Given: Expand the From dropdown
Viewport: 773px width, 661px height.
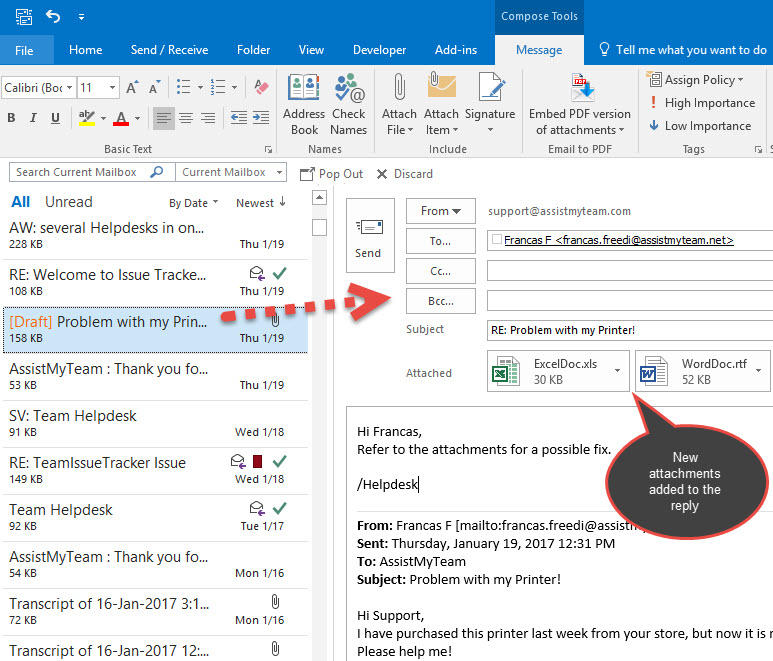Looking at the screenshot, I should tap(441, 211).
